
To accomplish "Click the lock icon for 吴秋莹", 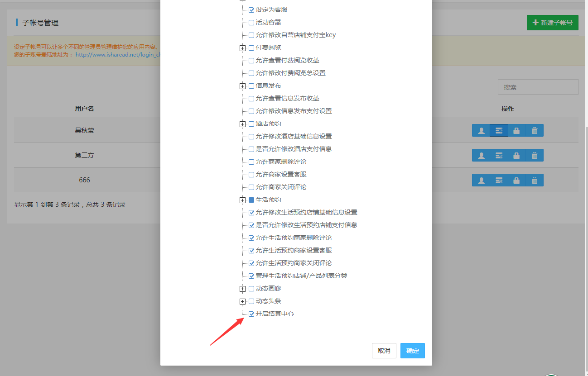I will (516, 130).
